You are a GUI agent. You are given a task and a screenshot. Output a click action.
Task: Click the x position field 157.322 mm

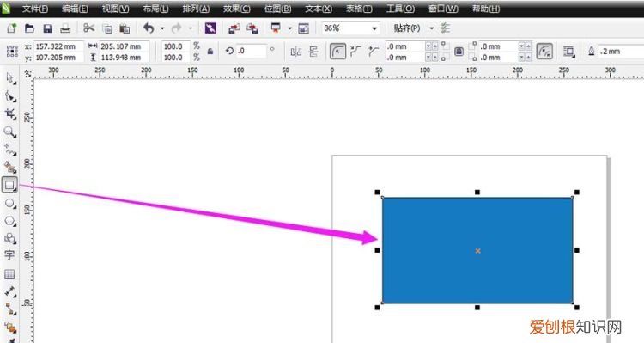click(x=58, y=46)
